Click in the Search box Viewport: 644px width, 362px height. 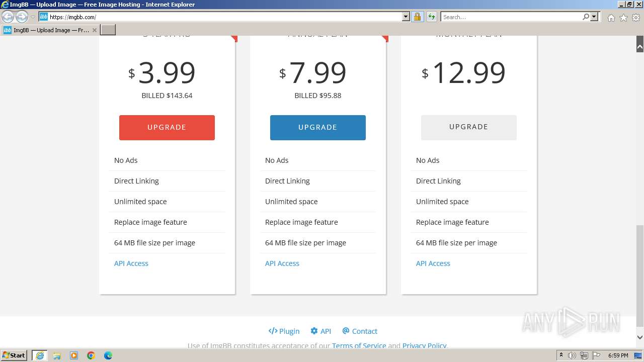point(511,17)
